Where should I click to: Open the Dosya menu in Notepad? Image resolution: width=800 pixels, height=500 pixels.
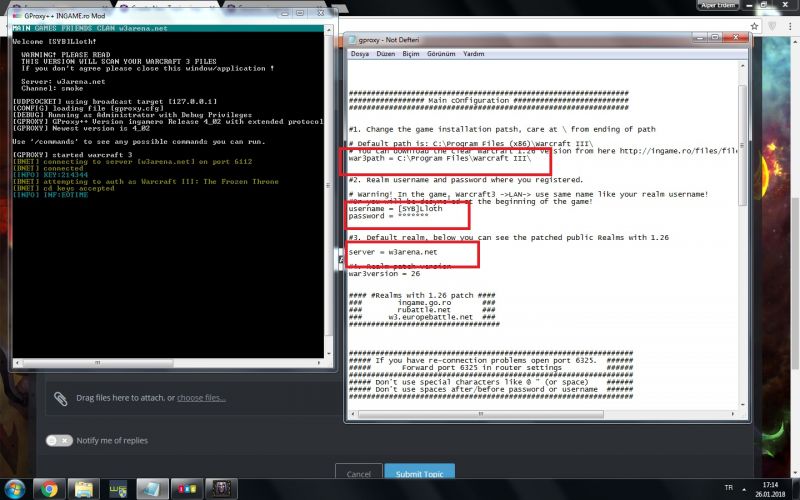359,53
